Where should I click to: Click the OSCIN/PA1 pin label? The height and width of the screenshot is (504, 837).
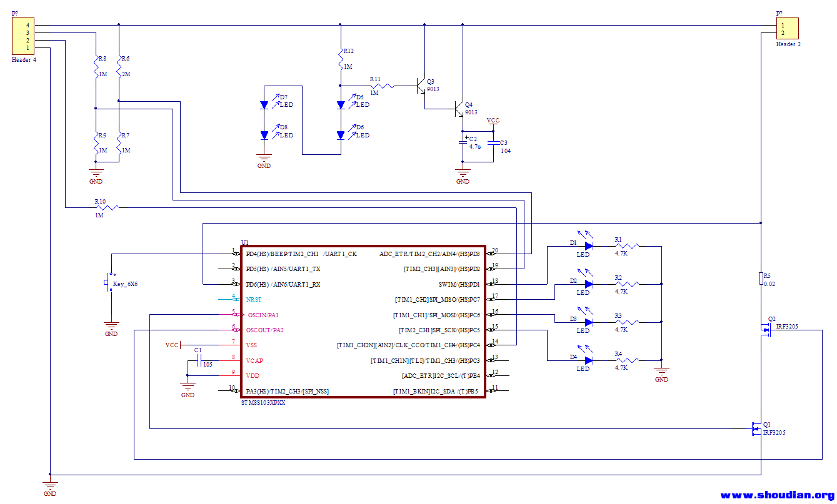tap(263, 315)
